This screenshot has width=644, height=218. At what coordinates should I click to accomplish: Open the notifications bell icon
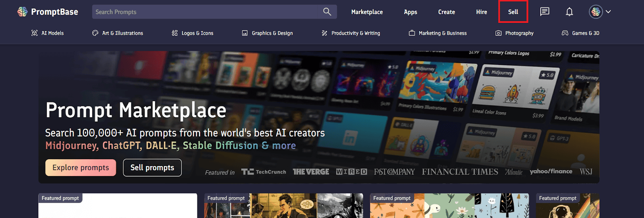pyautogui.click(x=569, y=12)
